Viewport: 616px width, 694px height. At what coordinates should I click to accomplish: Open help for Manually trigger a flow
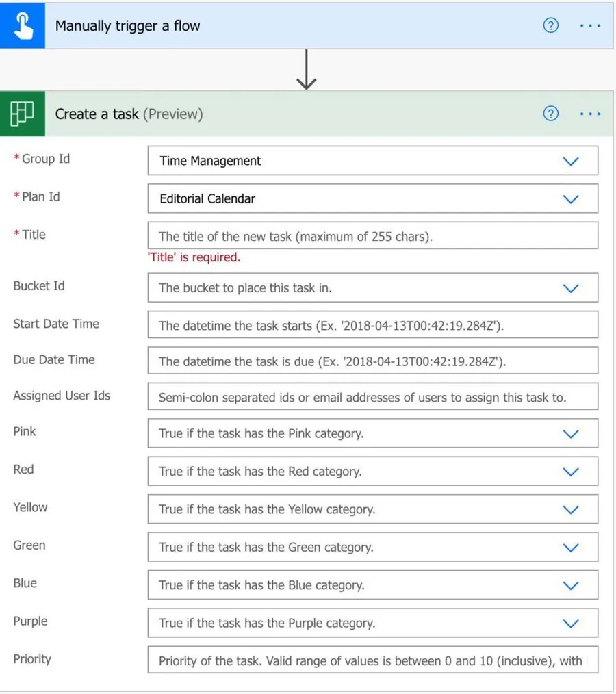point(550,26)
